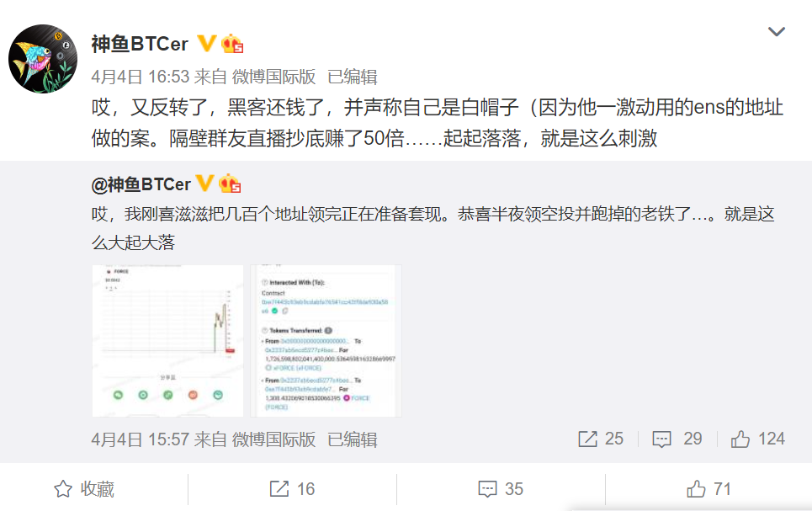Click the 4月4日 15:57 timestamp on the quoted post
The width and height of the screenshot is (812, 511).
click(x=141, y=439)
